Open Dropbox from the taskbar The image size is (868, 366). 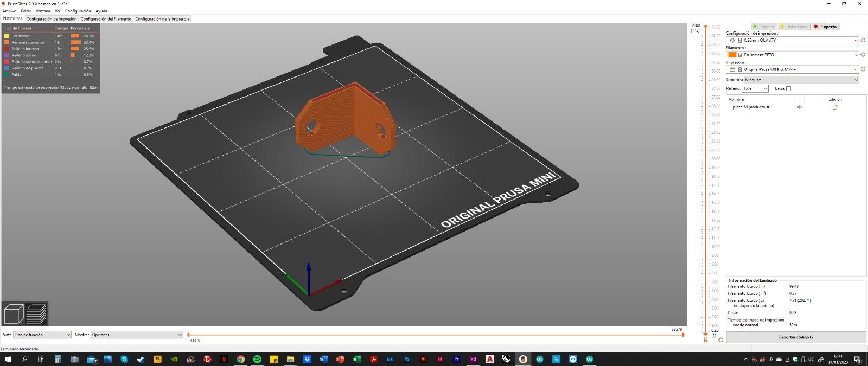[307, 359]
